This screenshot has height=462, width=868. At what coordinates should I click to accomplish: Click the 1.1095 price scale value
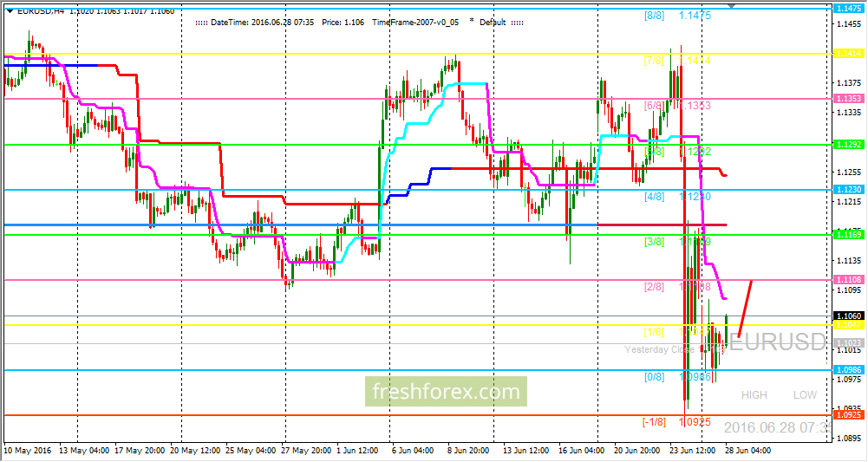click(x=850, y=290)
